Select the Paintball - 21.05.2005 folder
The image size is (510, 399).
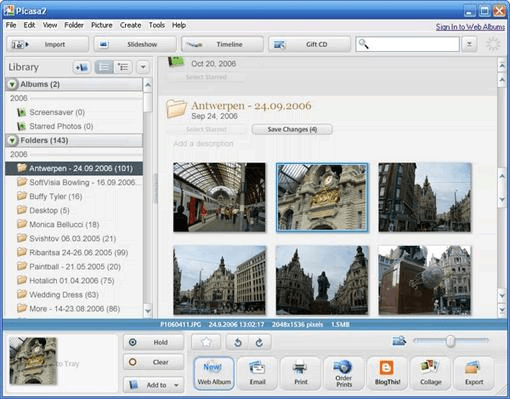75,266
